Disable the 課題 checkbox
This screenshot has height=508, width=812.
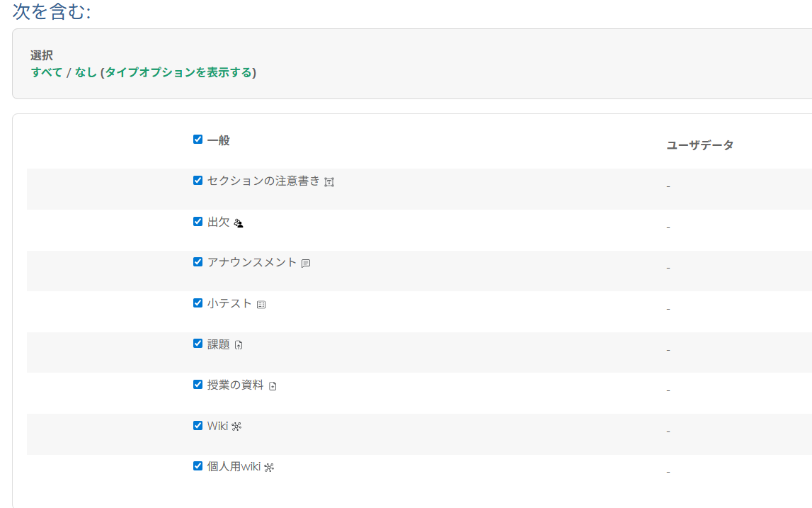pos(198,344)
